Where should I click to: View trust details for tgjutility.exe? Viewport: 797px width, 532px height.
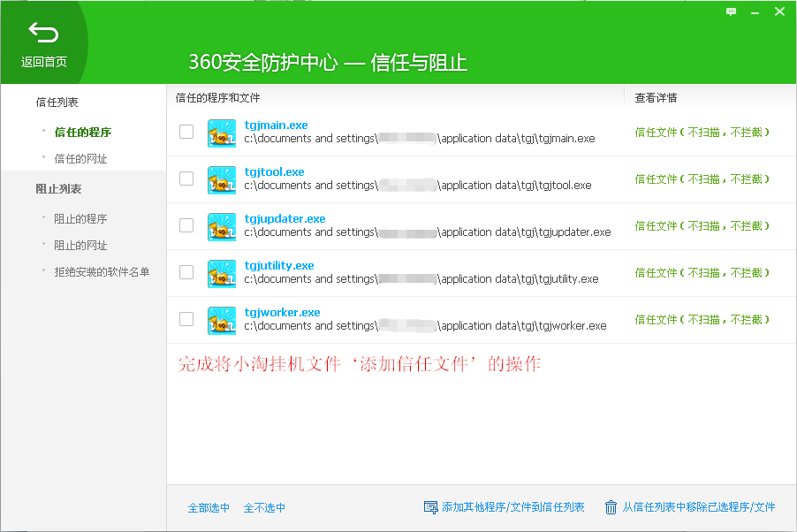coord(702,272)
